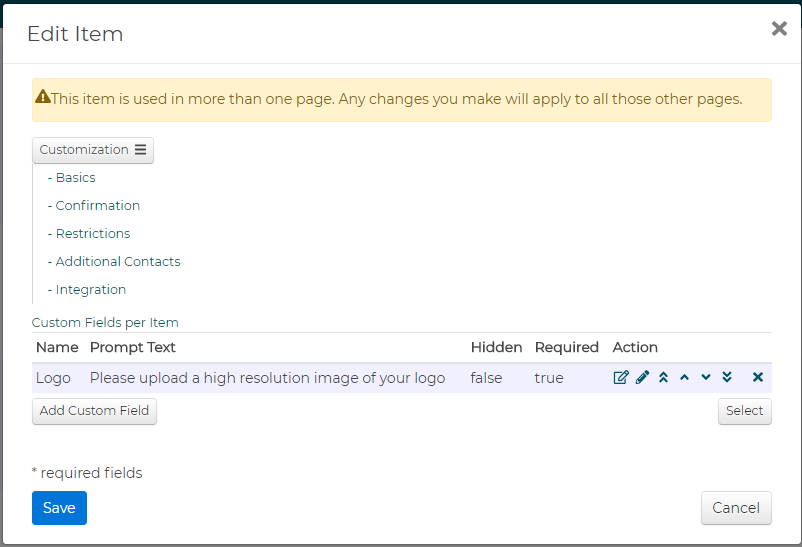Image resolution: width=802 pixels, height=547 pixels.
Task: Save the item changes
Action: click(59, 508)
